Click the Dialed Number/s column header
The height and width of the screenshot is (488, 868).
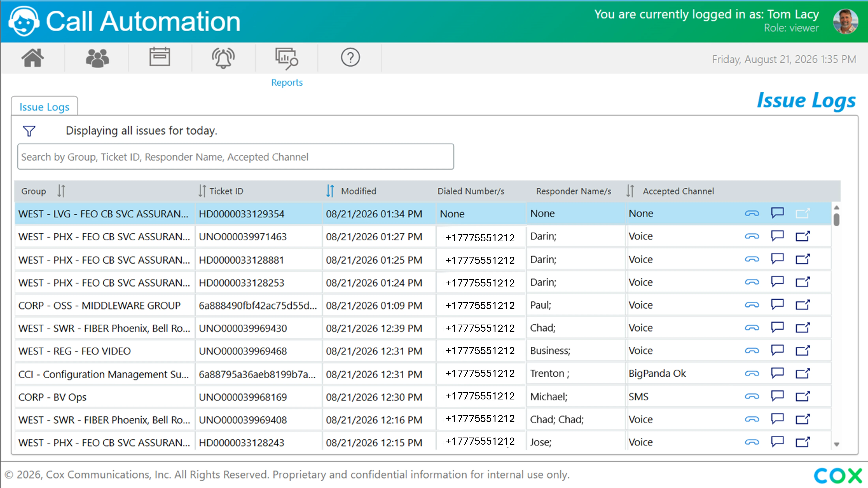pyautogui.click(x=471, y=191)
